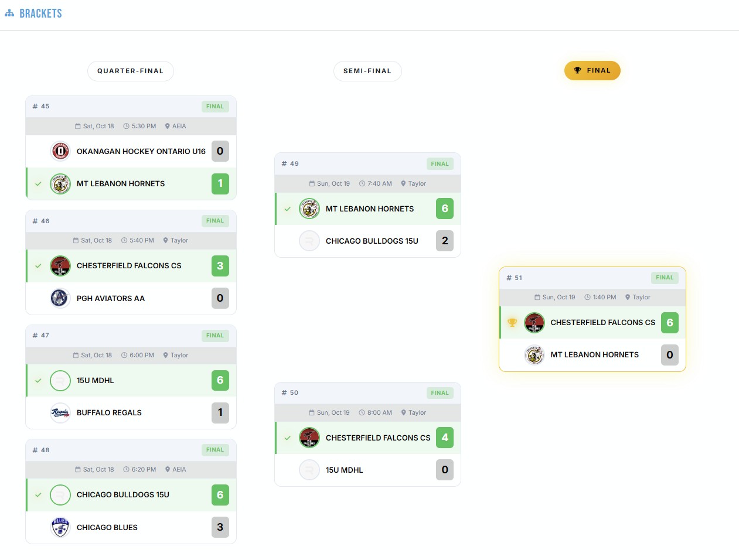Select the Chicago Blues team logo
739x560 pixels.
pos(60,527)
